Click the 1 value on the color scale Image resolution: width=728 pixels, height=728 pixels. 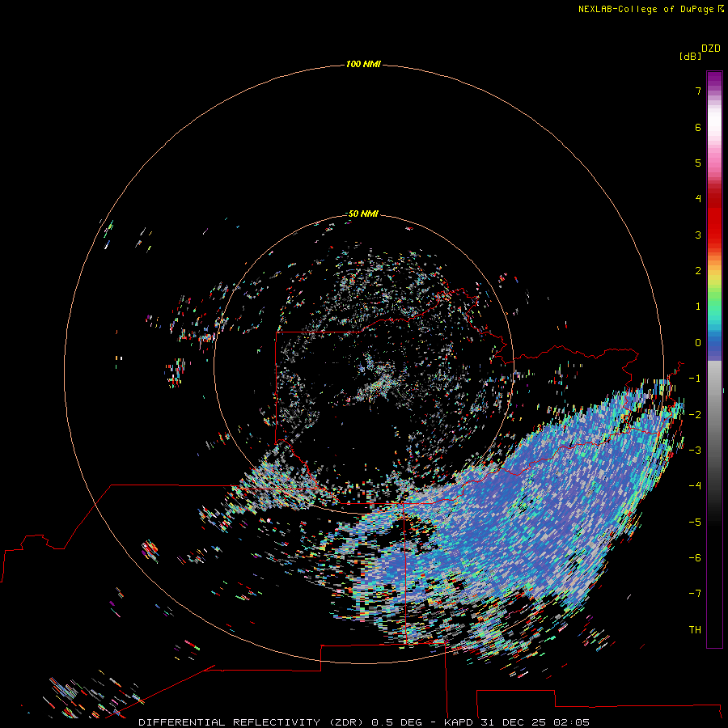click(x=698, y=307)
